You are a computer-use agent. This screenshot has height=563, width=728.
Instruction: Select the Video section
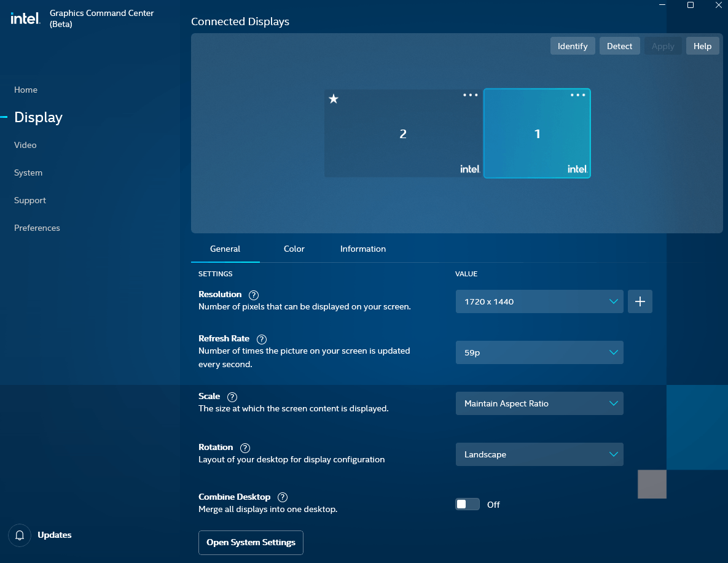point(25,145)
